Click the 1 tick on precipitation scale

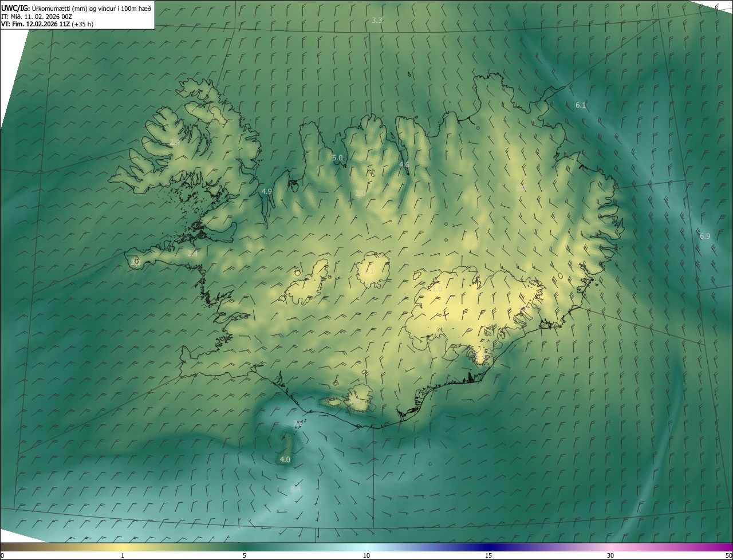point(123,555)
